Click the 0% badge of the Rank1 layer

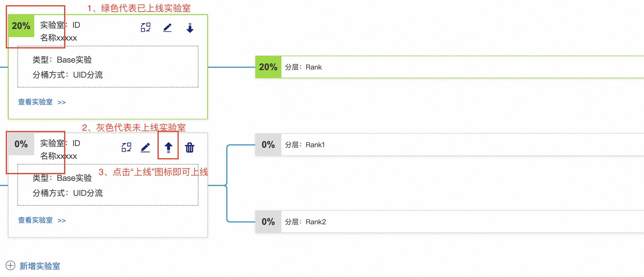[x=268, y=145]
